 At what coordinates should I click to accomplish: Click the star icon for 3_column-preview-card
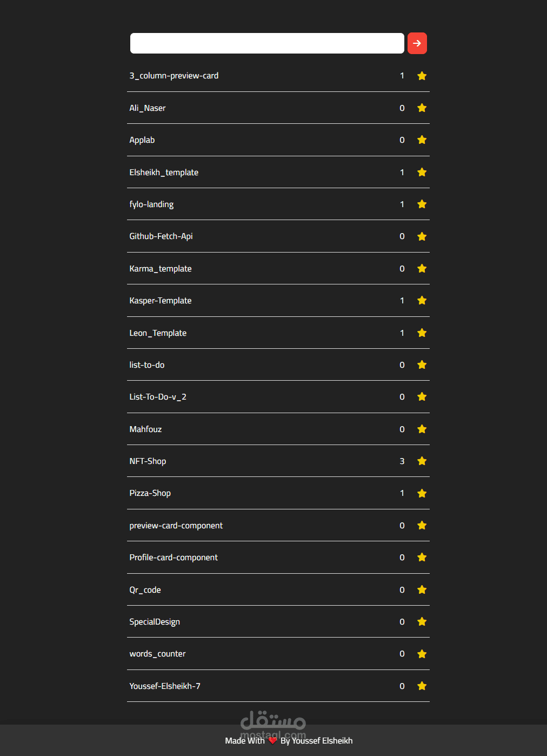[x=422, y=76]
